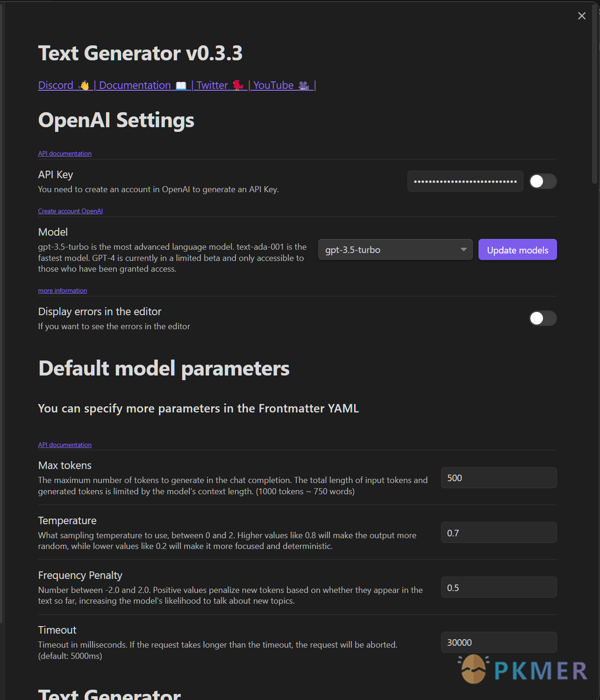Click the Frequency Penalty field showing 0.5
The width and height of the screenshot is (600, 700).
click(x=499, y=587)
